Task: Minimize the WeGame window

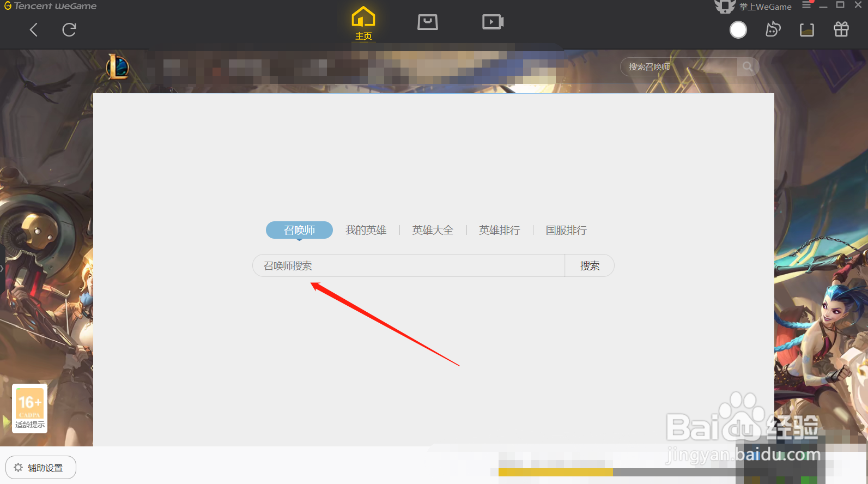Action: [x=823, y=5]
